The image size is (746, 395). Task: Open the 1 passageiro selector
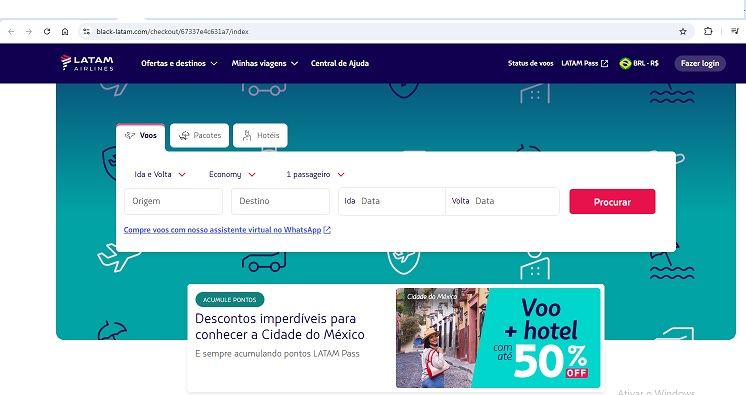tap(315, 174)
